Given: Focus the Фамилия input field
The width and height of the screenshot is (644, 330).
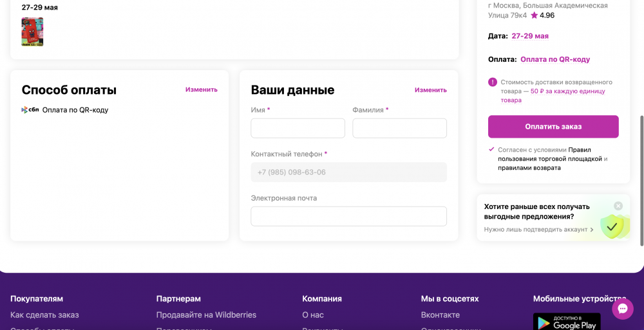Looking at the screenshot, I should point(400,128).
